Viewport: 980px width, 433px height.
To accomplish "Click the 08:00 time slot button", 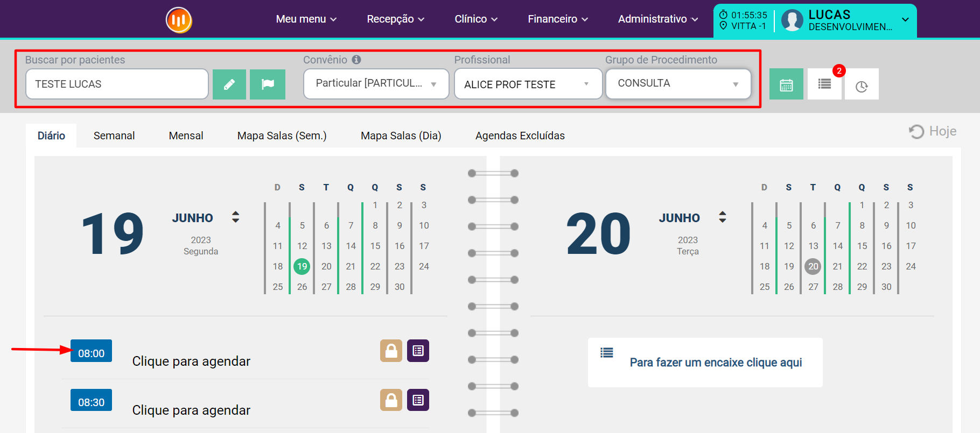I will 91,351.
